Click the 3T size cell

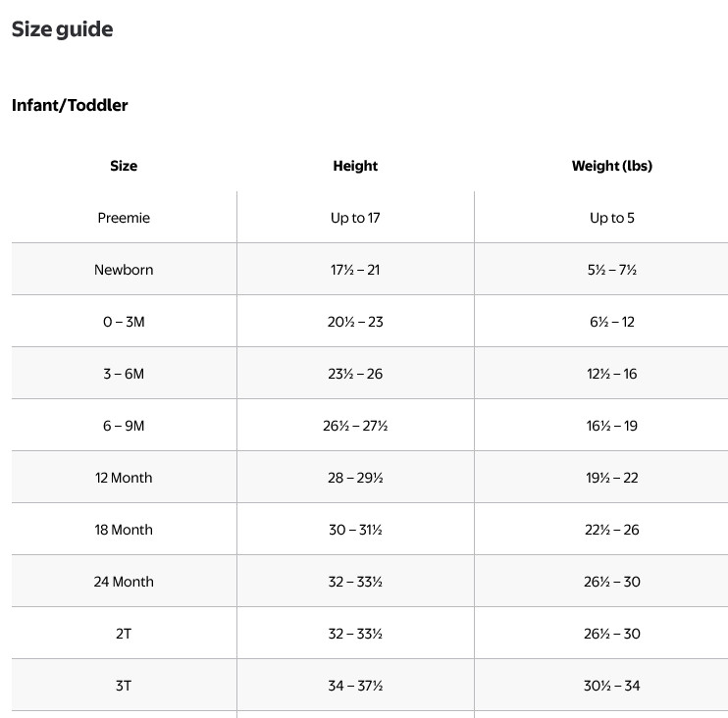point(124,686)
